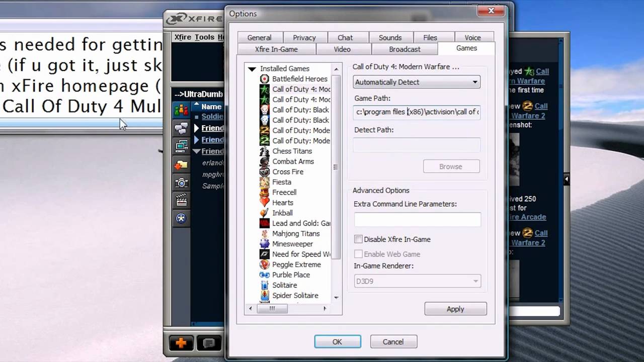
Task: Select Combat Arms game icon
Action: tap(264, 161)
